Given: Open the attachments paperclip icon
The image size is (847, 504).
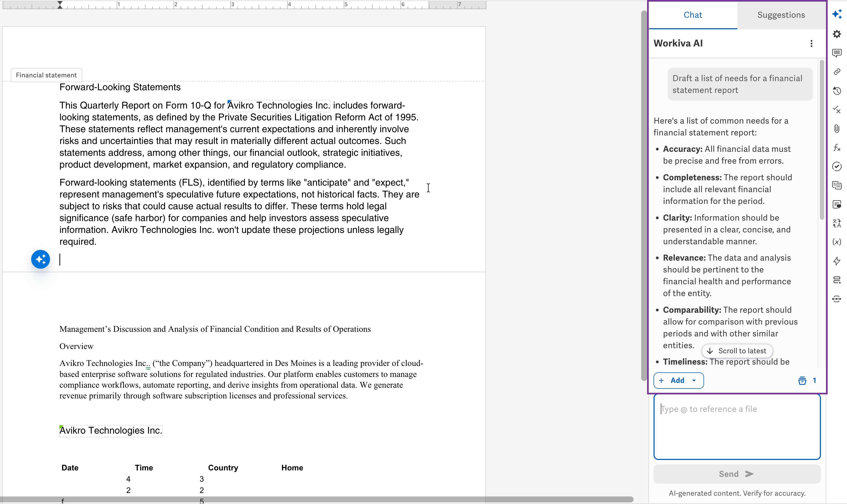Looking at the screenshot, I should [x=837, y=129].
